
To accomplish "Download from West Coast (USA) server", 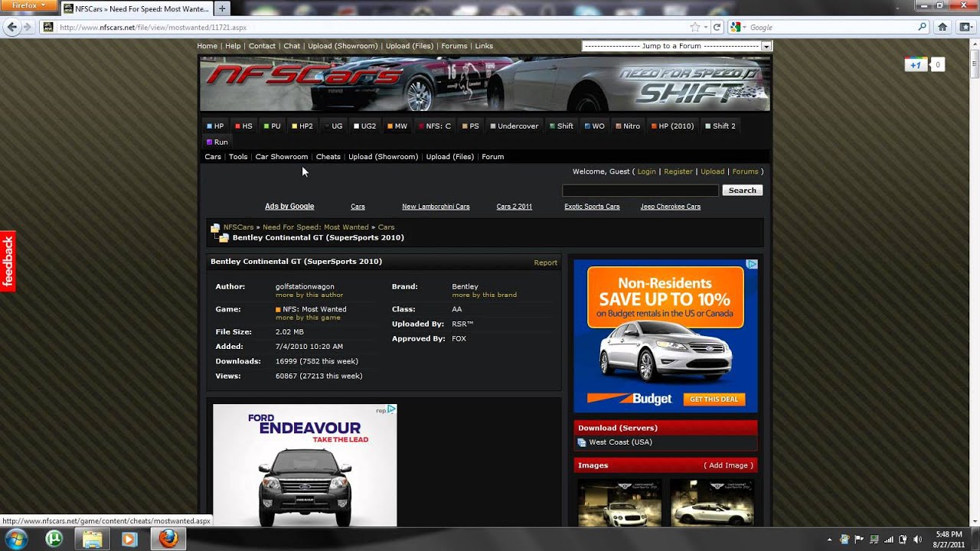I will pos(620,442).
